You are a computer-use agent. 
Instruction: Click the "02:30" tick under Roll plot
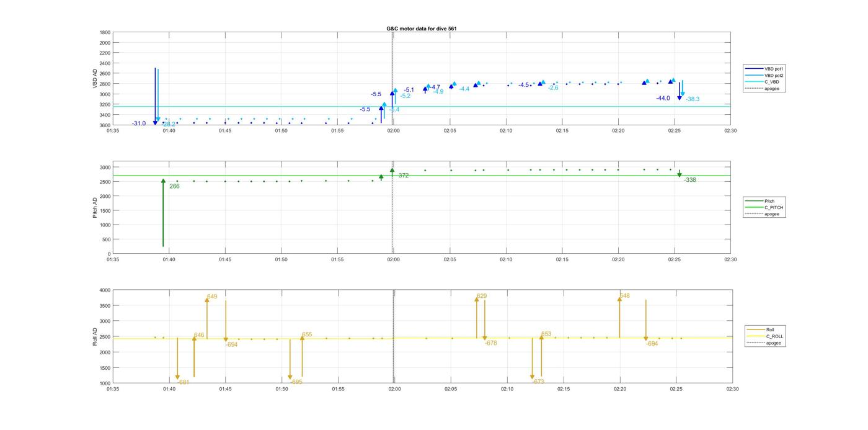tap(732, 389)
